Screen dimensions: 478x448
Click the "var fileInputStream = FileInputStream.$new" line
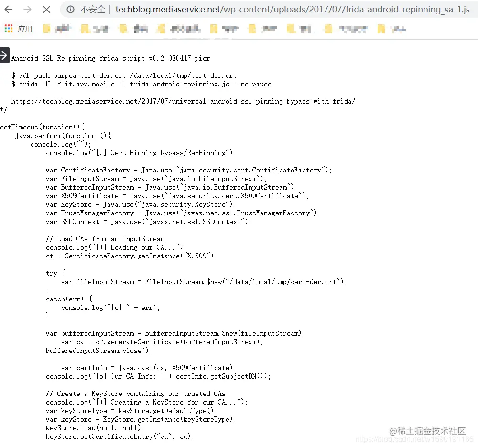pos(204,282)
